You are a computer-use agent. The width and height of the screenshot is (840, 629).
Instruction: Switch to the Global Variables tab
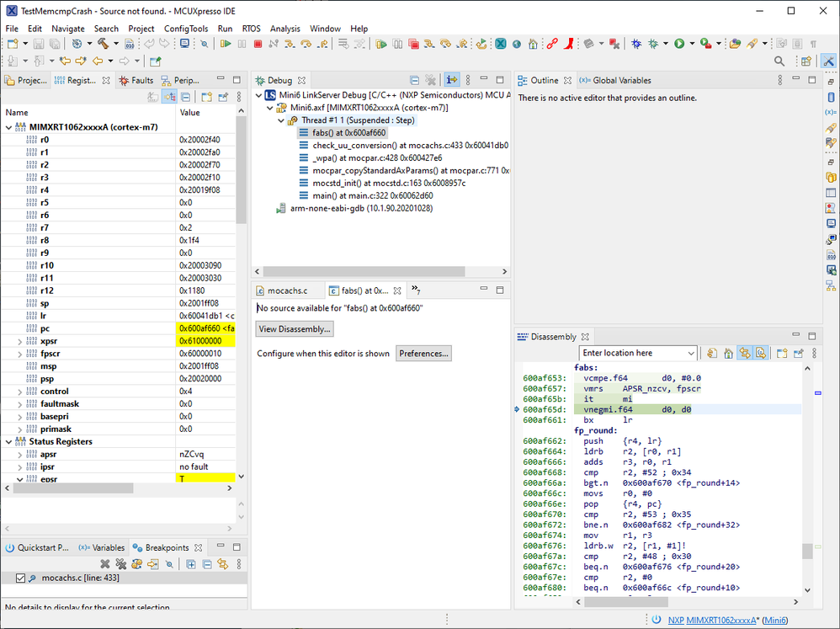point(615,80)
